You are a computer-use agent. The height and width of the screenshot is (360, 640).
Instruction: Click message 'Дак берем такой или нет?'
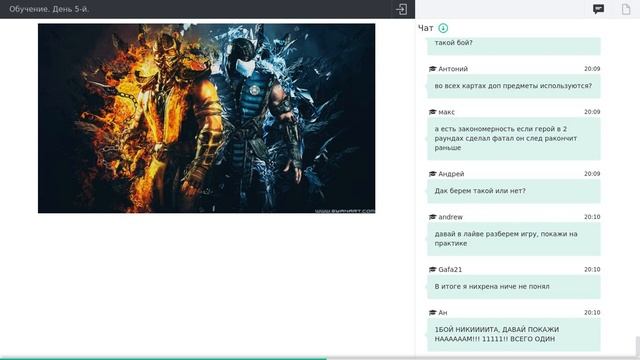[x=514, y=191]
